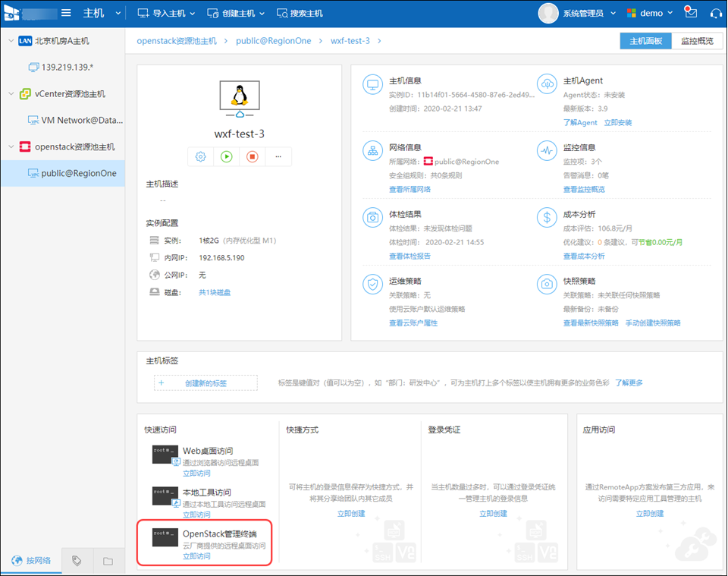Screen dimensions: 728x576
Task: Stop the host with red stop icon
Action: (x=253, y=156)
